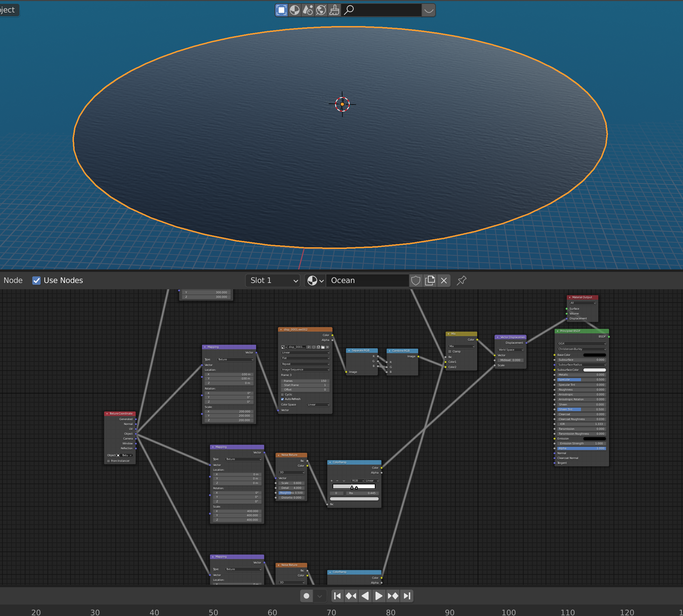Screen dimensions: 683x616
Task: Enable the Cyclic checkbox on the image node
Action: 283,394
